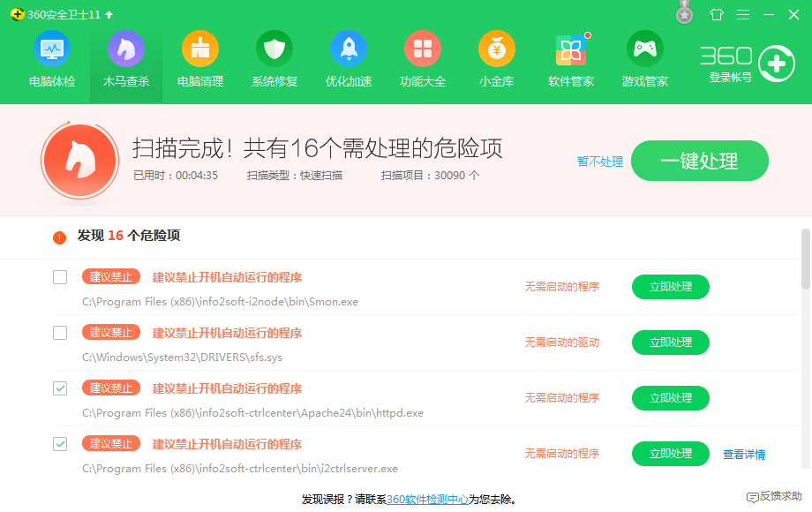Launch 软件管家 software manager
The image size is (812, 512).
point(571,51)
